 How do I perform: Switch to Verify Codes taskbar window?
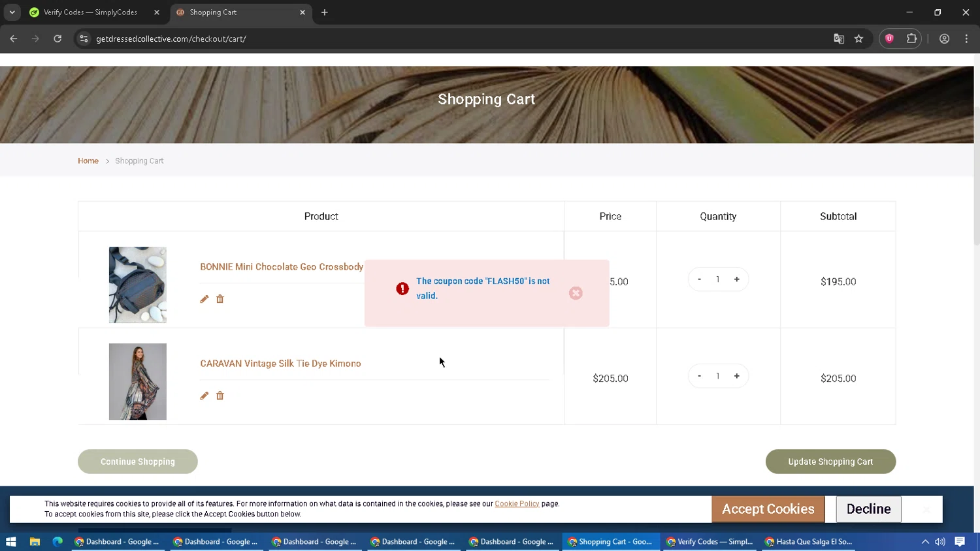click(710, 542)
